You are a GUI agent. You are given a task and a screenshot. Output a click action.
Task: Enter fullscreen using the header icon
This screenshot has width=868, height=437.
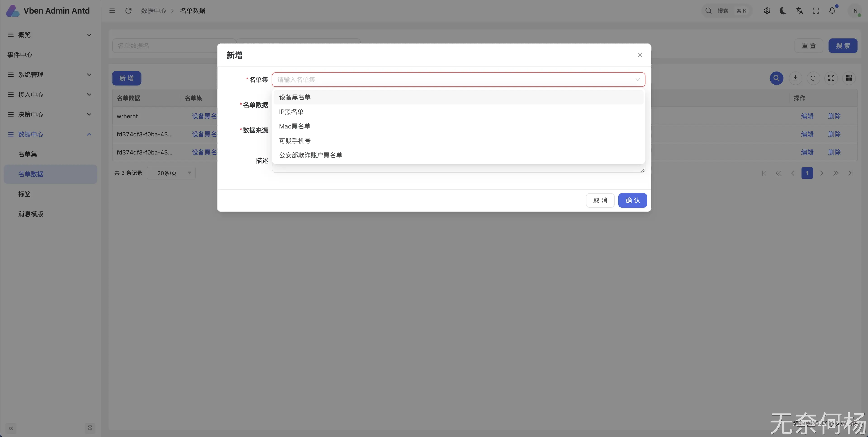coord(816,11)
